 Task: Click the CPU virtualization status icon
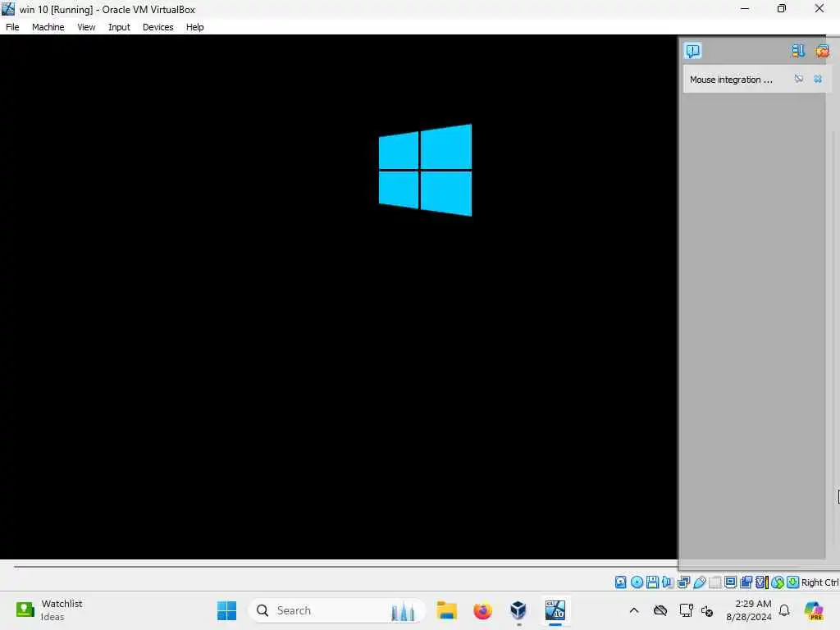761,582
